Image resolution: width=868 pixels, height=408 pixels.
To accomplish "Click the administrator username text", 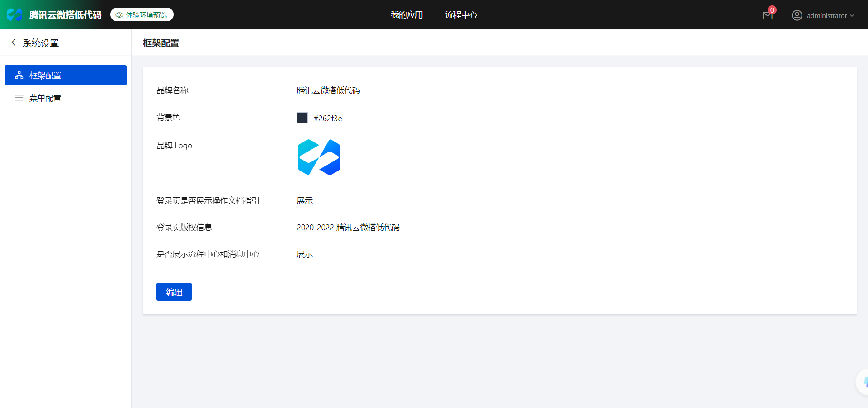I will click(827, 16).
